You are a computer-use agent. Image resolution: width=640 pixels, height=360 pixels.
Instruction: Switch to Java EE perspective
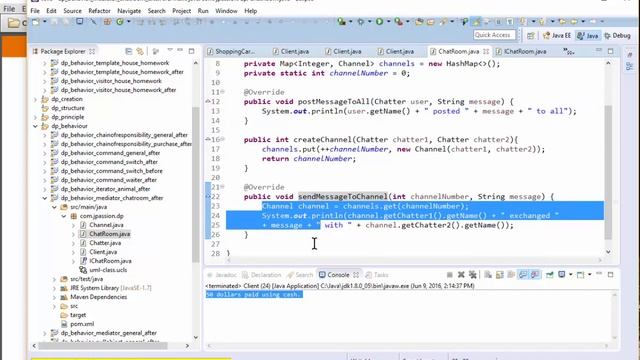[x=557, y=36]
